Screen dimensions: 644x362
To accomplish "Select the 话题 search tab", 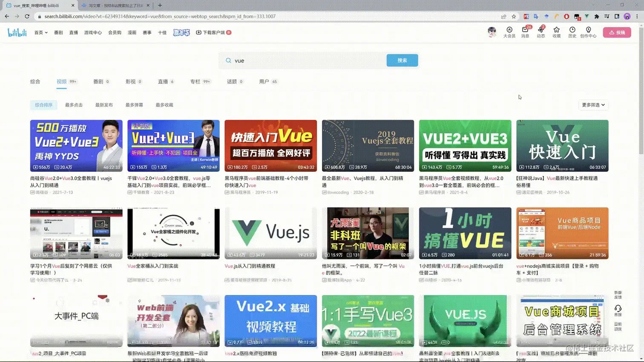I will 235,82.
